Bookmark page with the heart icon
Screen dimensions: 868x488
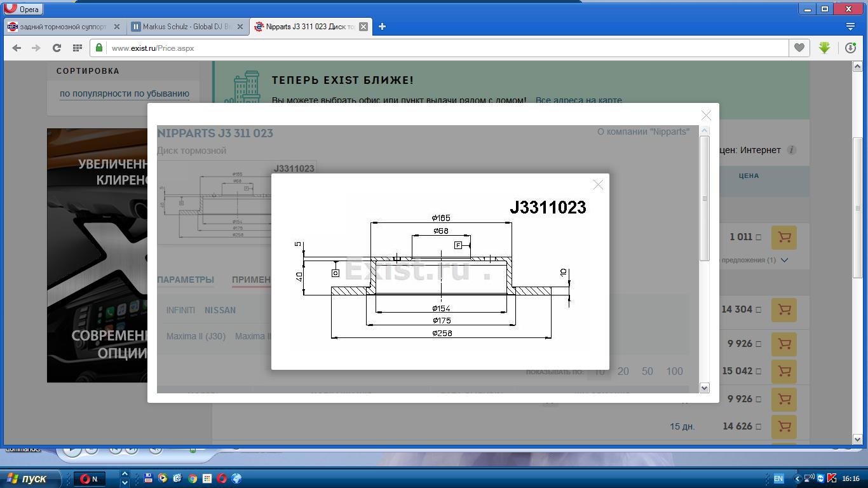point(799,48)
